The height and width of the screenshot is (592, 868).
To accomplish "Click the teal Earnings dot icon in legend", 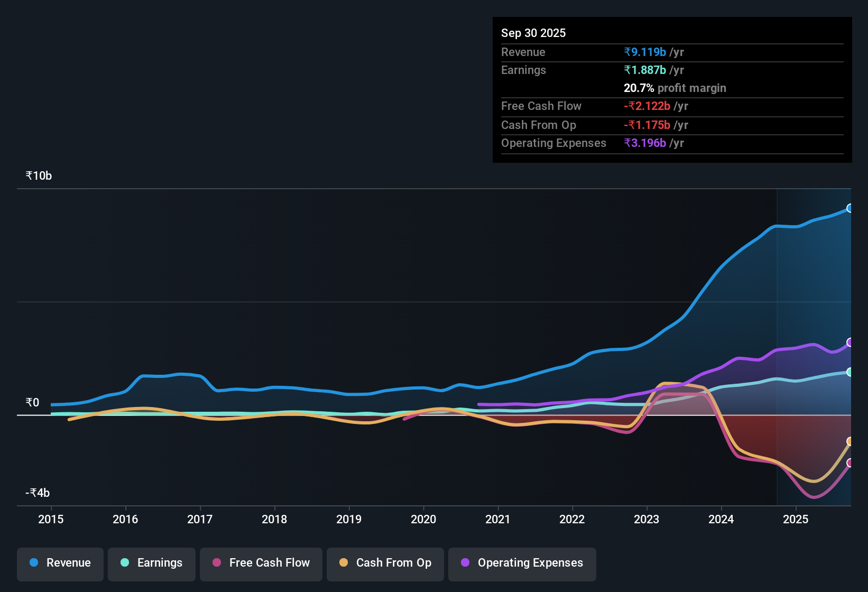I will point(125,563).
